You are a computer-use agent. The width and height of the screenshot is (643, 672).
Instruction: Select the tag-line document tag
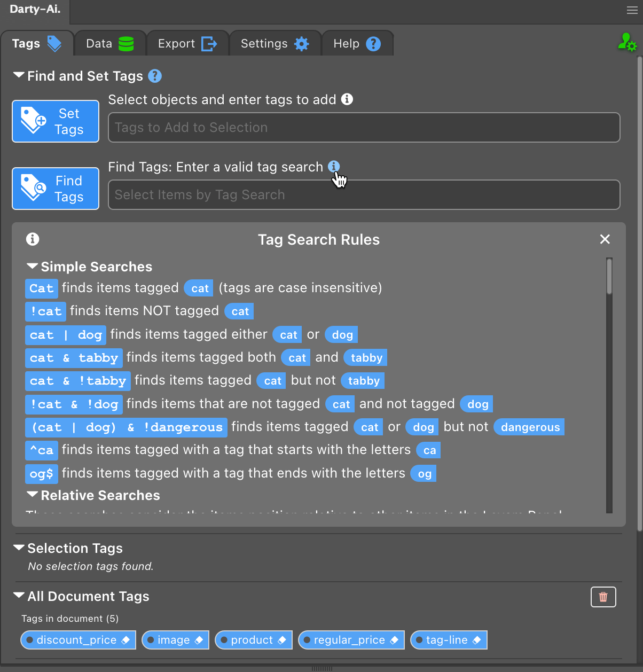pos(449,640)
